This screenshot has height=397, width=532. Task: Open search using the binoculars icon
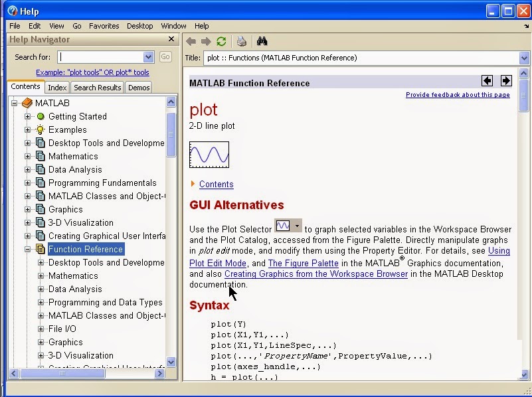261,40
